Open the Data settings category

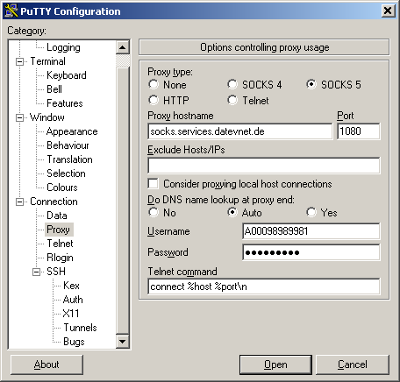[57, 215]
